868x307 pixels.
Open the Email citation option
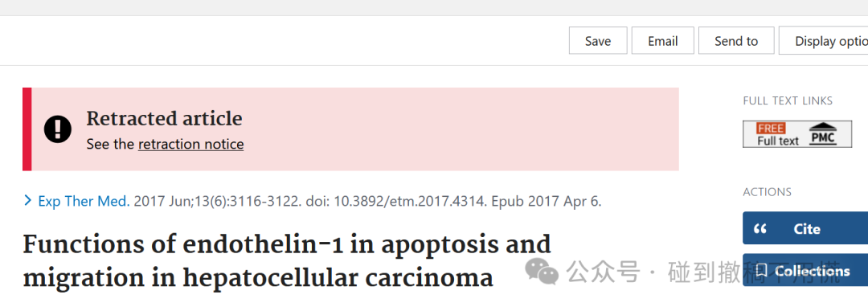coord(662,41)
